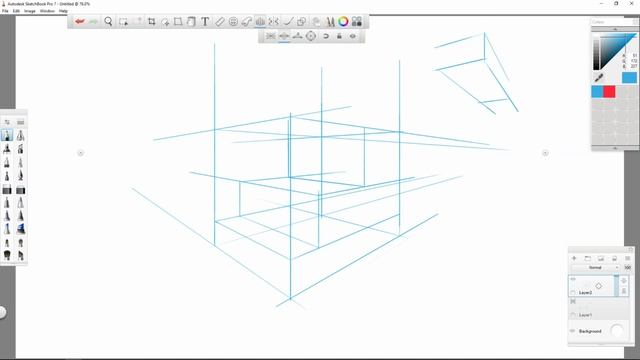This screenshot has height=360, width=640.
Task: Switch to 1-point perspective mode
Action: pyautogui.click(x=271, y=36)
